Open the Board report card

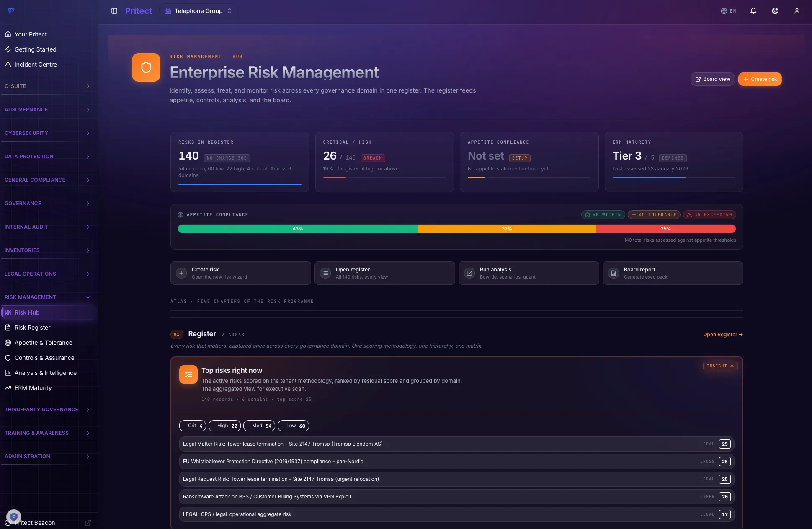pos(673,273)
